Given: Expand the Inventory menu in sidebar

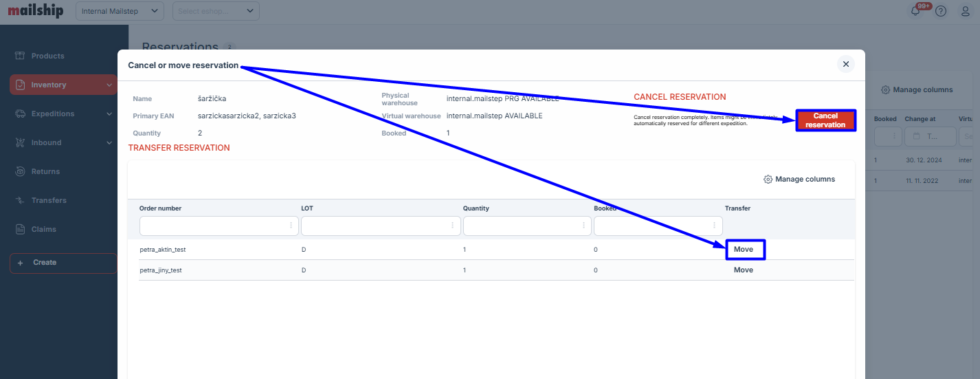Looking at the screenshot, I should (x=63, y=85).
